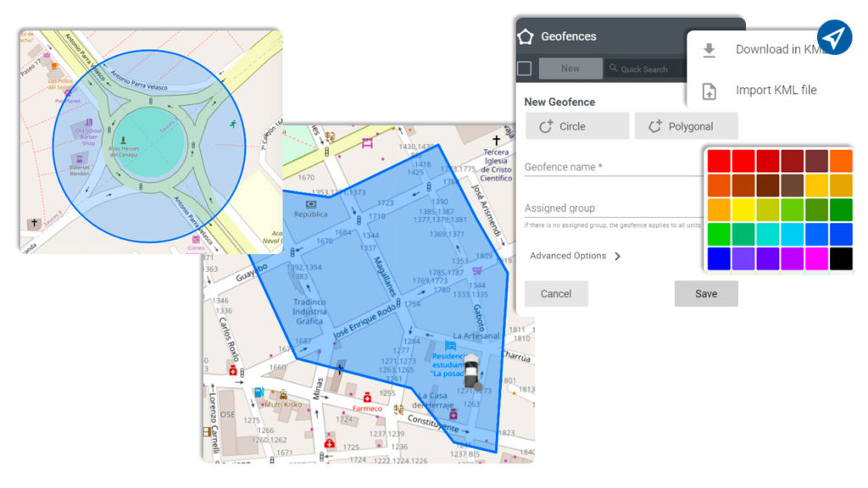This screenshot has height=488, width=868.
Task: Click the Baterías Rendón shop icon
Action: [x=80, y=158]
